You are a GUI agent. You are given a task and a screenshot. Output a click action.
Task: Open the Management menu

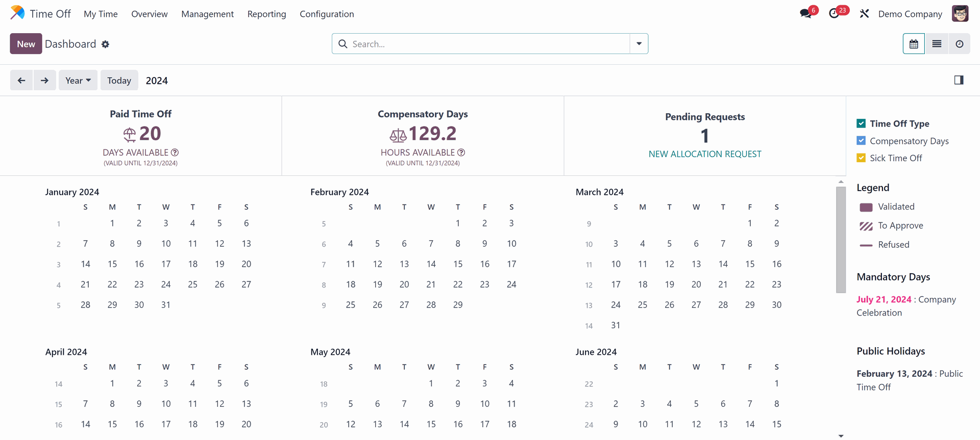click(x=207, y=14)
